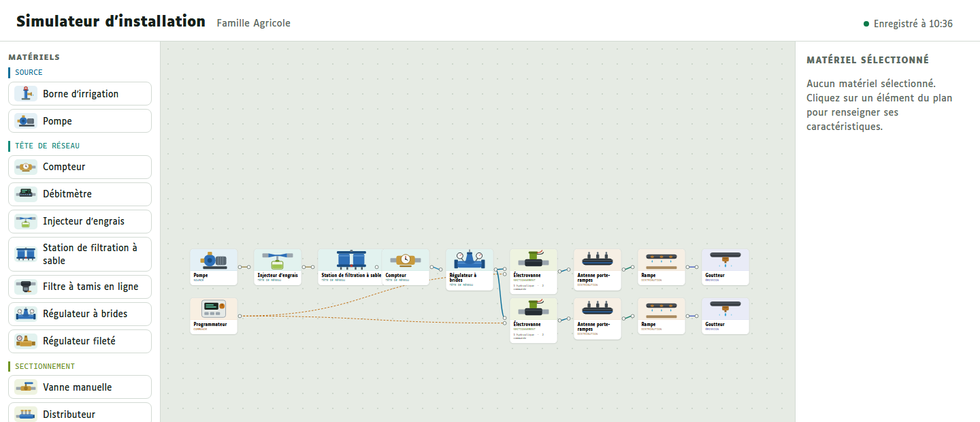This screenshot has height=422, width=980.
Task: Select the upper Goutteur node
Action: (x=725, y=267)
